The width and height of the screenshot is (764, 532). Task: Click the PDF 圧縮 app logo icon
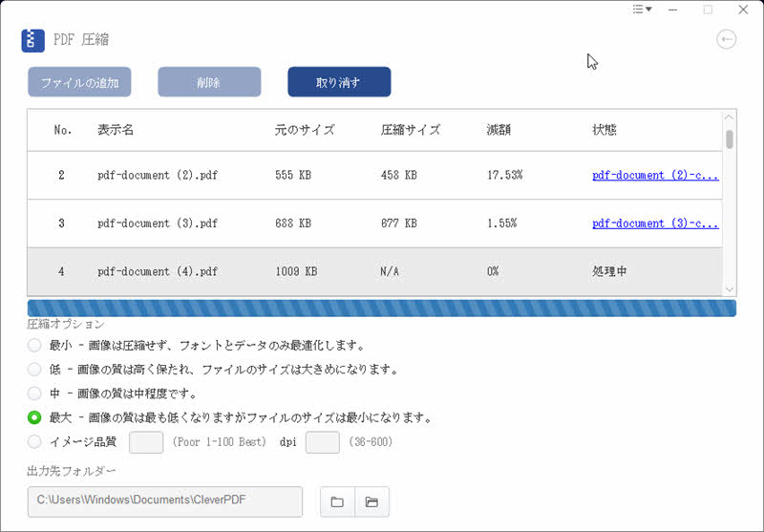point(33,40)
